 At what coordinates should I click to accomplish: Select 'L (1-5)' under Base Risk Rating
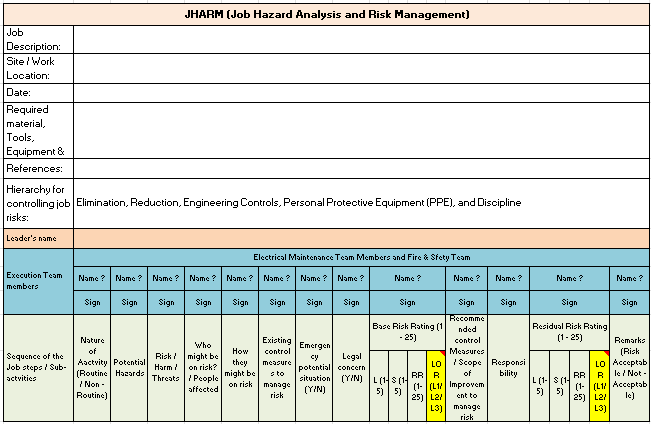(x=379, y=386)
